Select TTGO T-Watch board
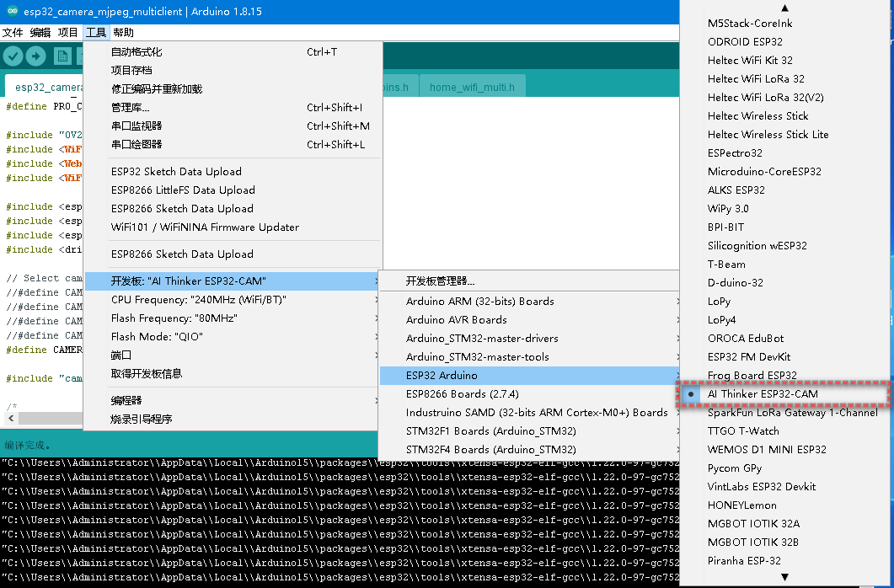 pyautogui.click(x=784, y=430)
